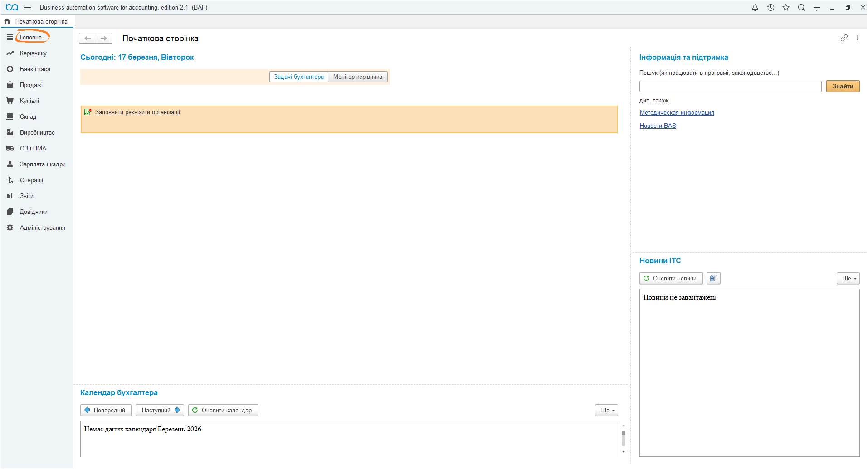
Task: Open the three-dot page options menu
Action: pyautogui.click(x=858, y=38)
